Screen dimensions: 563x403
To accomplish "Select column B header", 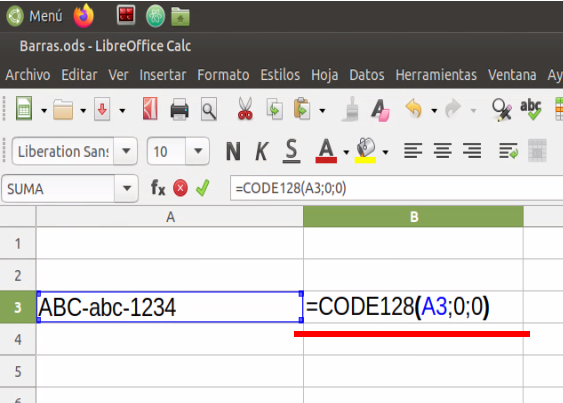I will point(413,217).
